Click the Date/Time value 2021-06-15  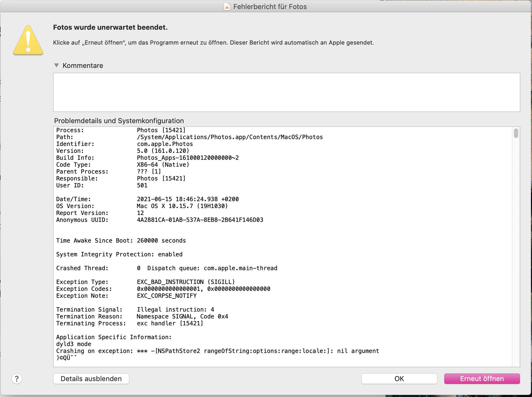[187, 199]
